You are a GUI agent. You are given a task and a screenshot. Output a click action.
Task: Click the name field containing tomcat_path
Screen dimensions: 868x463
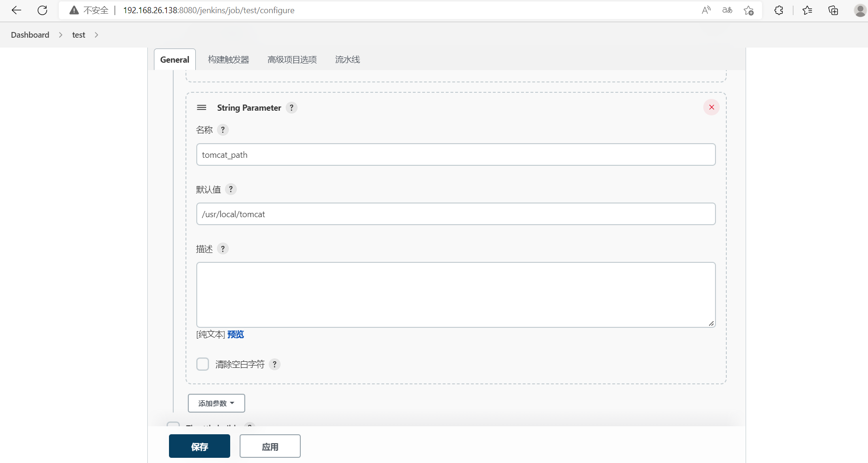coord(456,154)
